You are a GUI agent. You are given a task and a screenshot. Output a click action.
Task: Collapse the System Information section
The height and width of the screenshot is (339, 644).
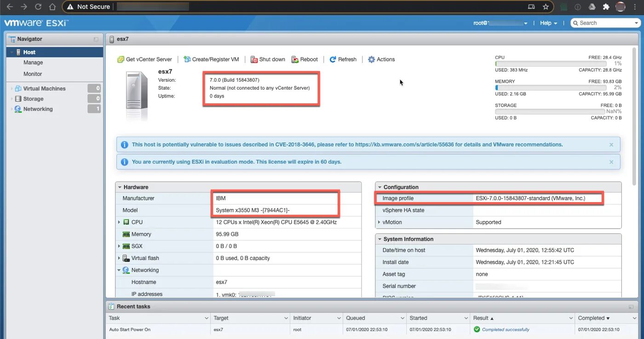click(x=379, y=239)
